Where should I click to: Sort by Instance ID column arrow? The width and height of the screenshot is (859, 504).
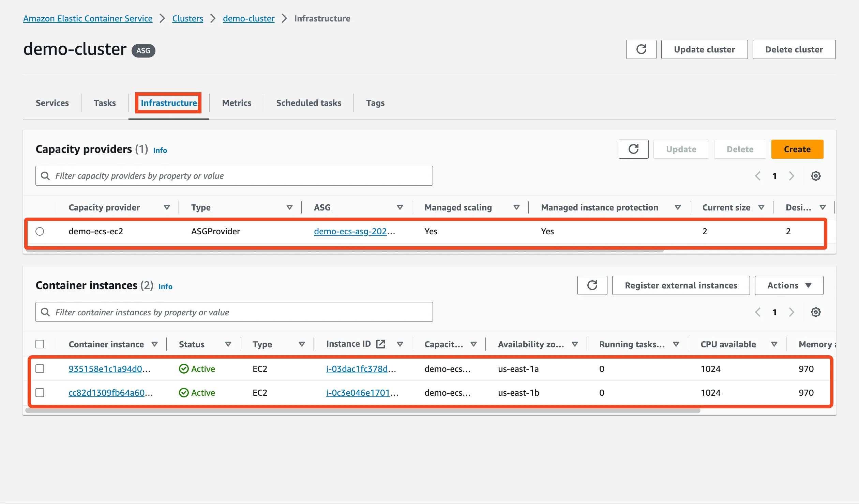(x=400, y=344)
